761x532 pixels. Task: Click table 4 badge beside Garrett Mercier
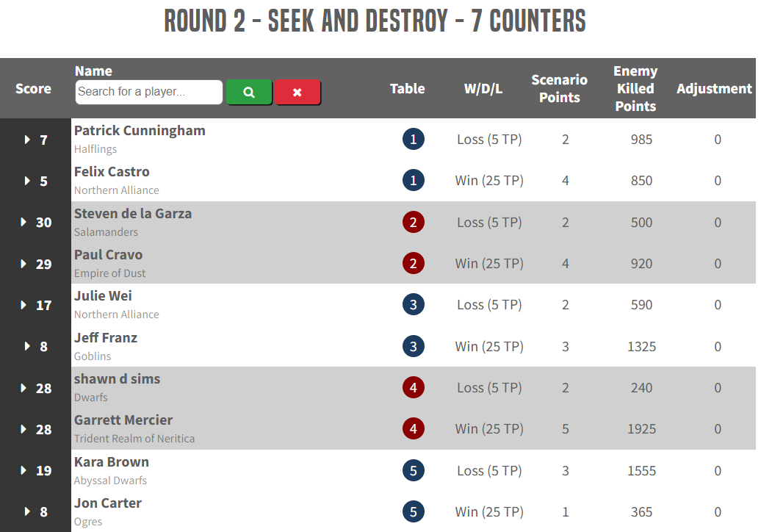click(x=414, y=429)
